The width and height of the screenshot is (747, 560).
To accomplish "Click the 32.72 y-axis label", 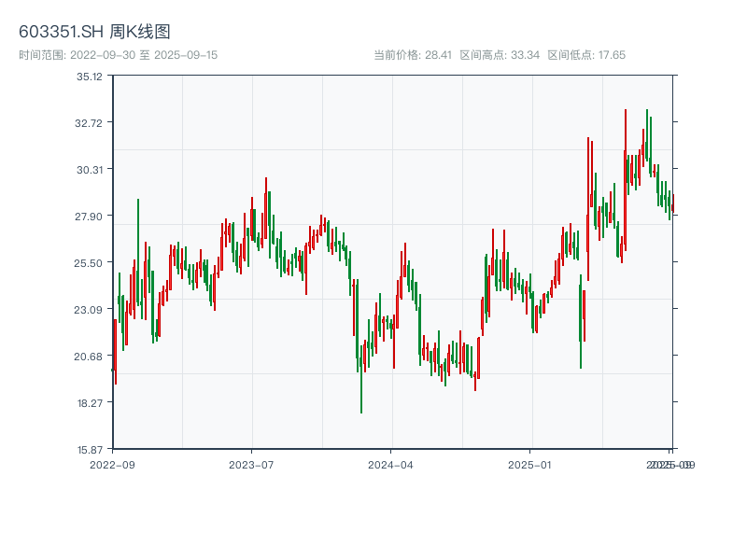I will tap(89, 123).
